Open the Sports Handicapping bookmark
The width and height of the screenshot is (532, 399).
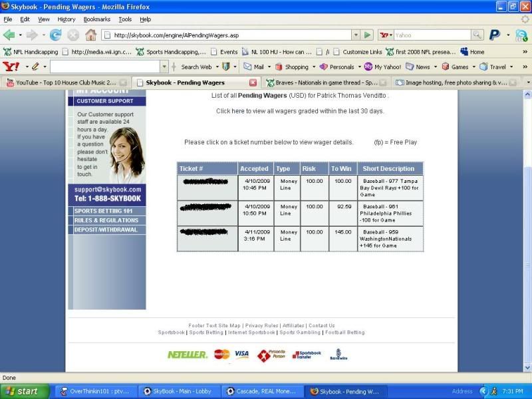click(x=171, y=52)
